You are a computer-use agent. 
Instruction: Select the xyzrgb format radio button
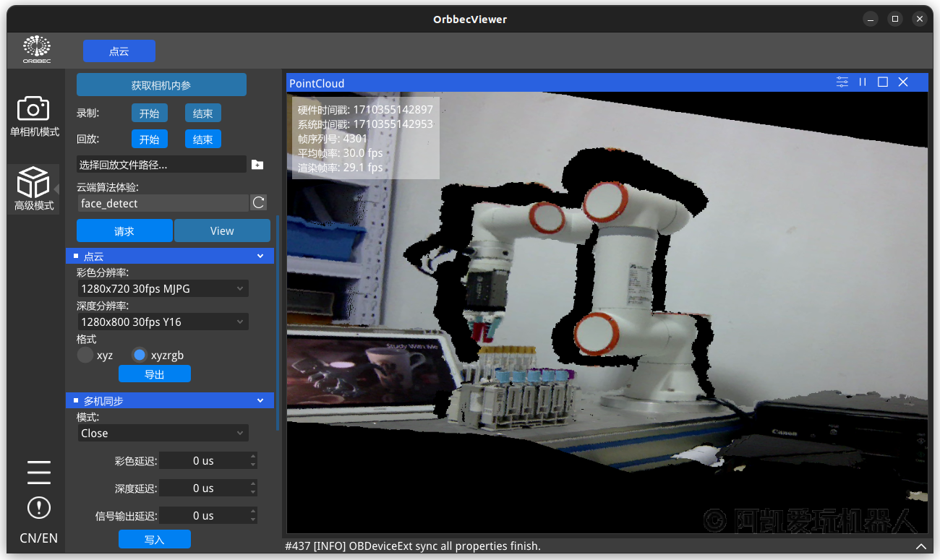140,355
